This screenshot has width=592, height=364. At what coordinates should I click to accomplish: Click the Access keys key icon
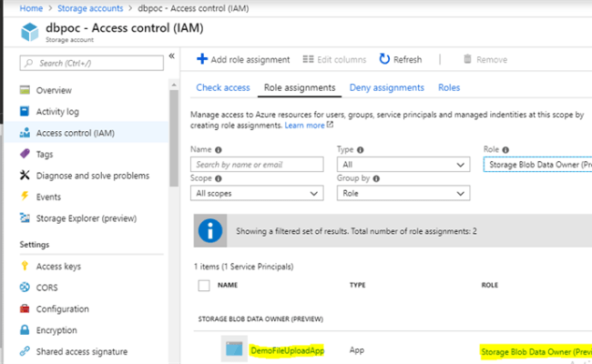[x=25, y=266]
